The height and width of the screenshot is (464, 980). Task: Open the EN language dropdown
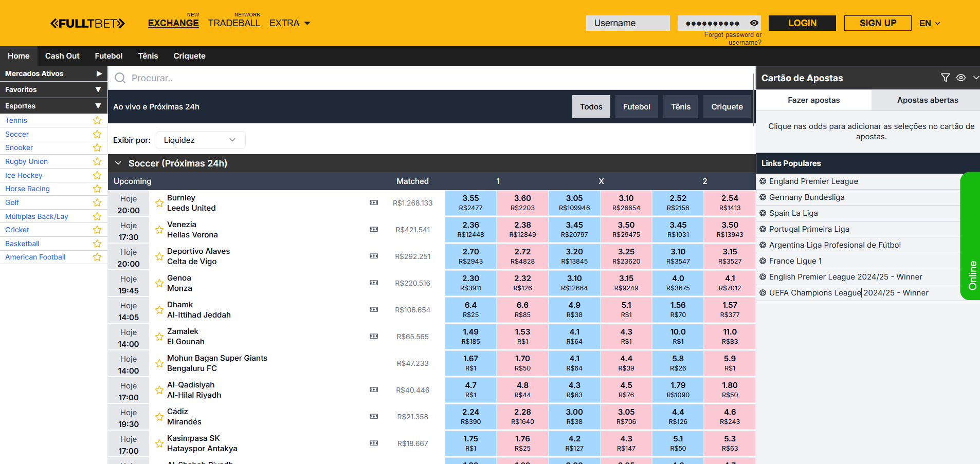[930, 23]
